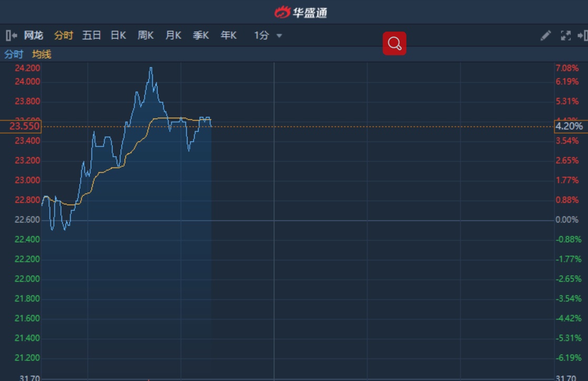Click the 网龙 stock name label
The image size is (588, 381).
coord(33,36)
